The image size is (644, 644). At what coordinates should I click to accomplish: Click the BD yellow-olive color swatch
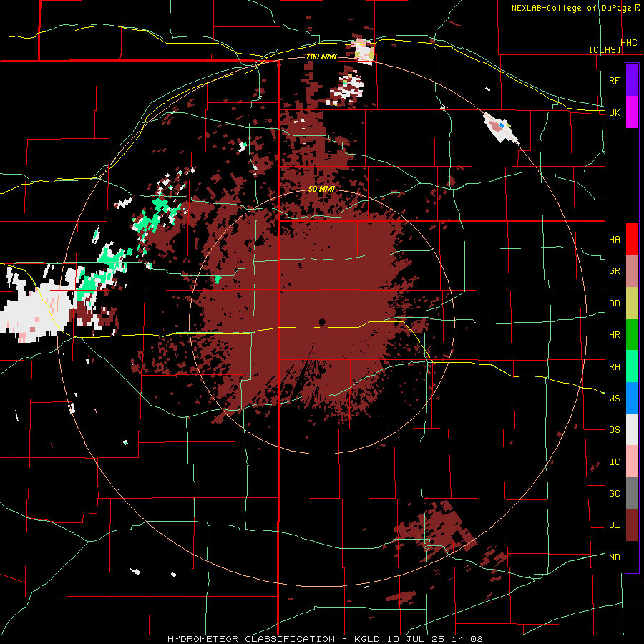(x=632, y=303)
